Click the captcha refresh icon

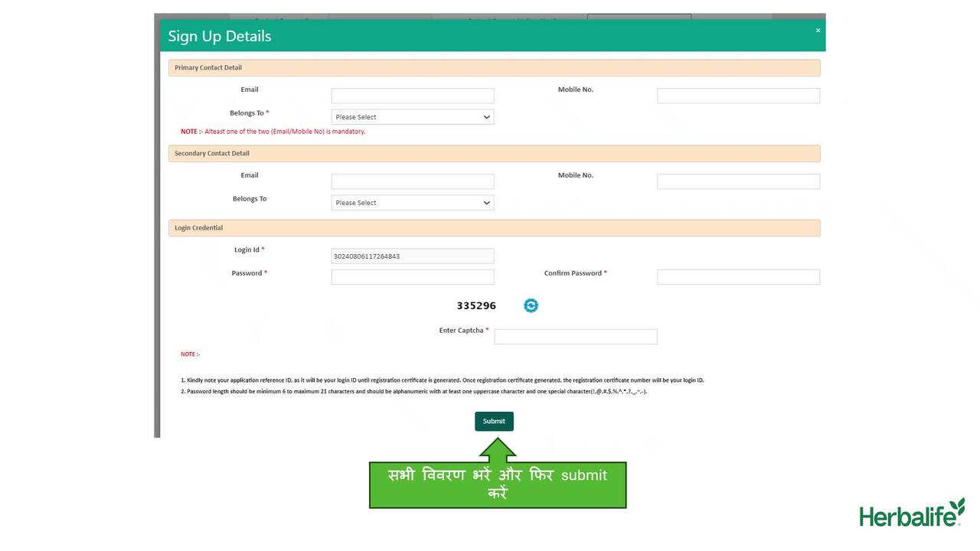[531, 305]
